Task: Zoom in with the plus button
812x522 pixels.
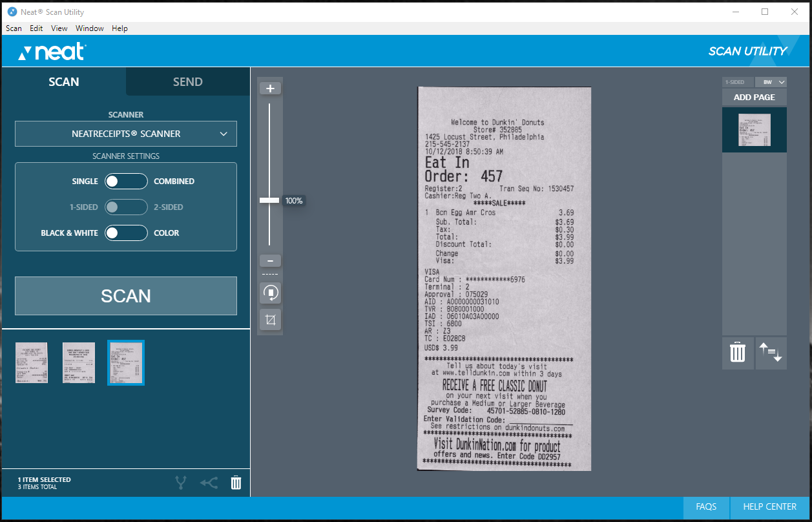Action: [270, 89]
